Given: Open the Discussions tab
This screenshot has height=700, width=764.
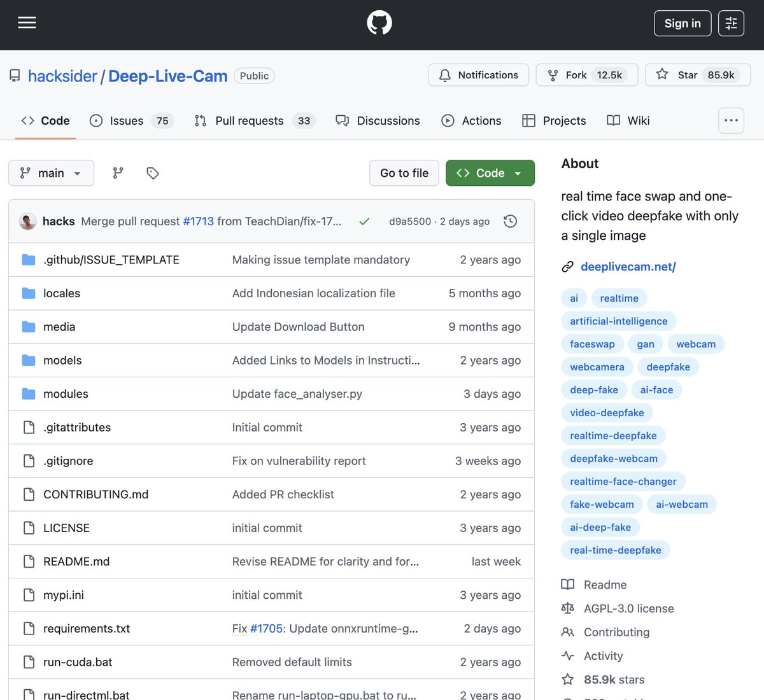Looking at the screenshot, I should pyautogui.click(x=378, y=121).
